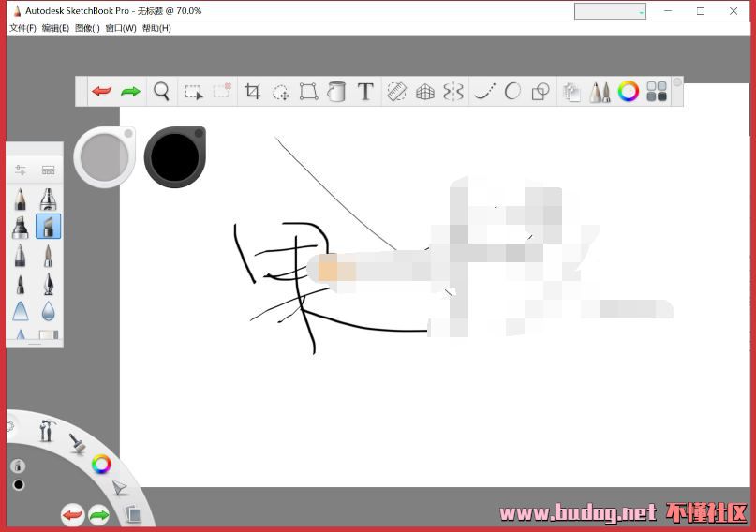Screen dimensions: 756x532
Task: Activate the Text tool
Action: pyautogui.click(x=365, y=92)
